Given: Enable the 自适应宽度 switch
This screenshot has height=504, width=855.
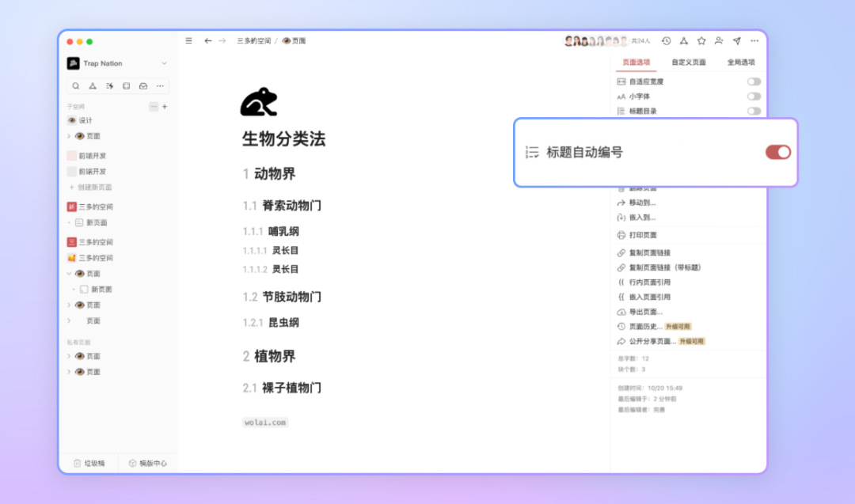Looking at the screenshot, I should (754, 81).
